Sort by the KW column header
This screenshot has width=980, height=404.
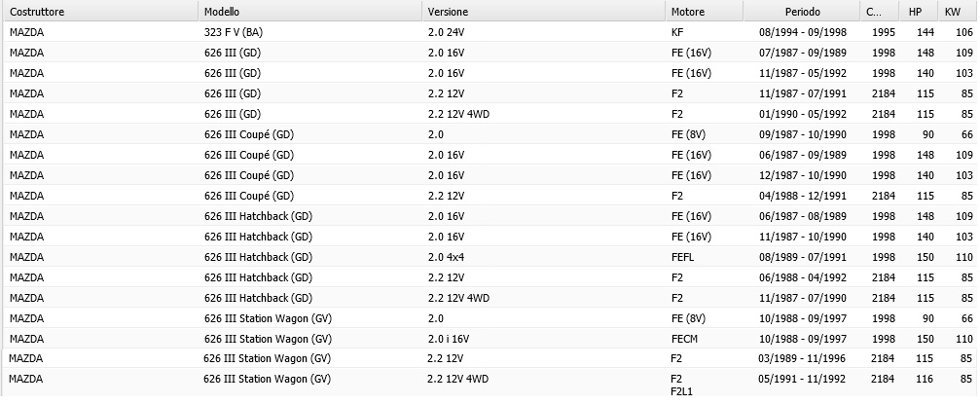point(958,12)
